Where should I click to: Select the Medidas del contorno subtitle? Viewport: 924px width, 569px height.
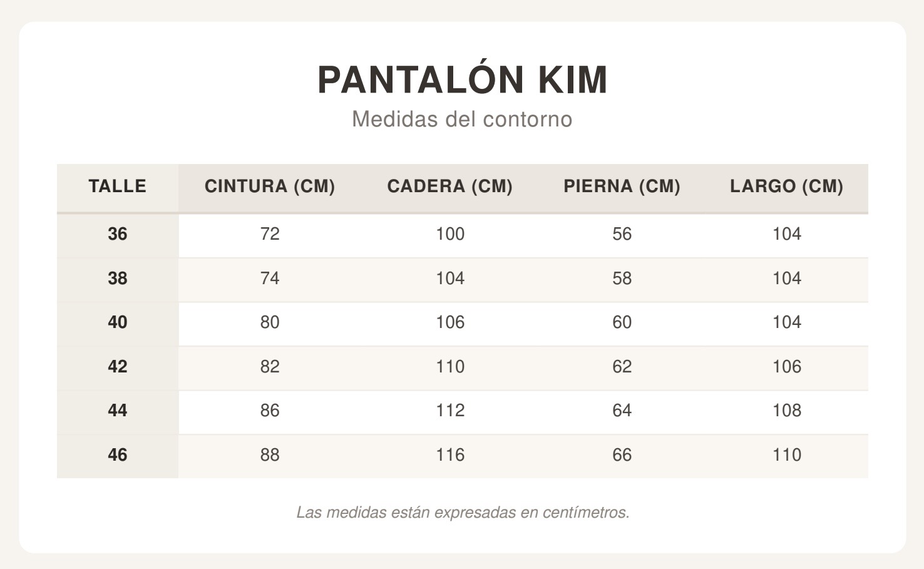462,119
